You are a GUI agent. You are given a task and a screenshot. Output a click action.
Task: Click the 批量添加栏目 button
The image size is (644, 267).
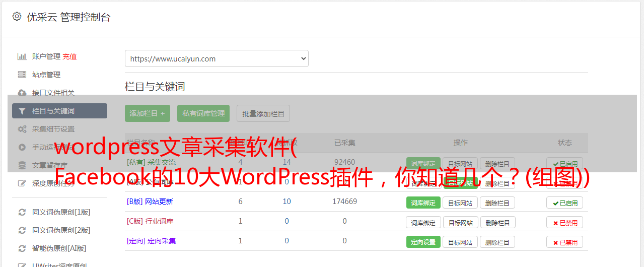click(263, 113)
